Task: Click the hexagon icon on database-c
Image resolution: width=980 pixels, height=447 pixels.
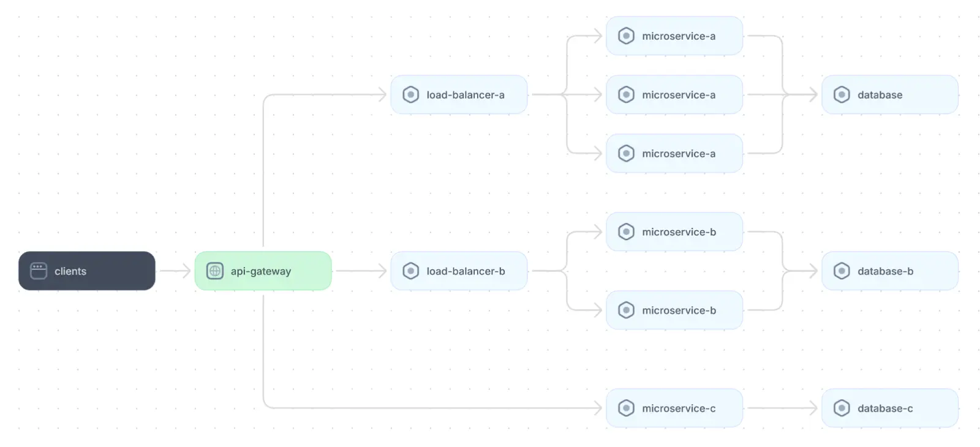Action: 842,408
